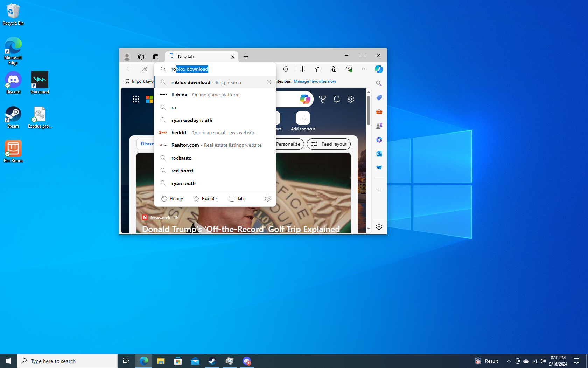Select roblox download Bing Search suggestion

coord(215,82)
